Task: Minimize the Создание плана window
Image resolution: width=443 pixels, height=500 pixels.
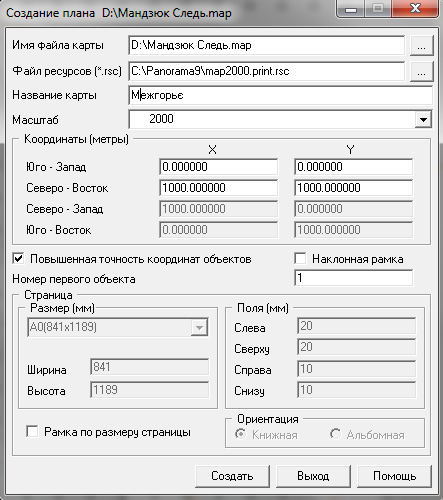Action: [351, 9]
